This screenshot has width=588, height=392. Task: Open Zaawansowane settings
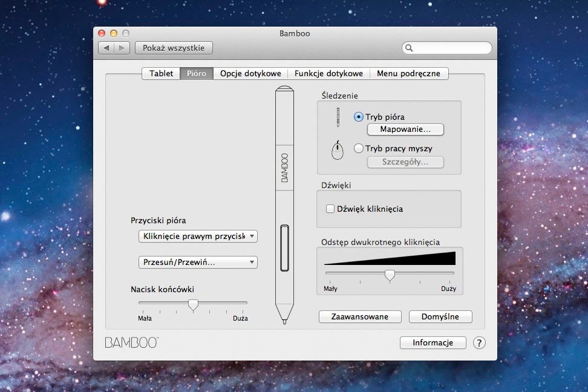[x=360, y=316]
